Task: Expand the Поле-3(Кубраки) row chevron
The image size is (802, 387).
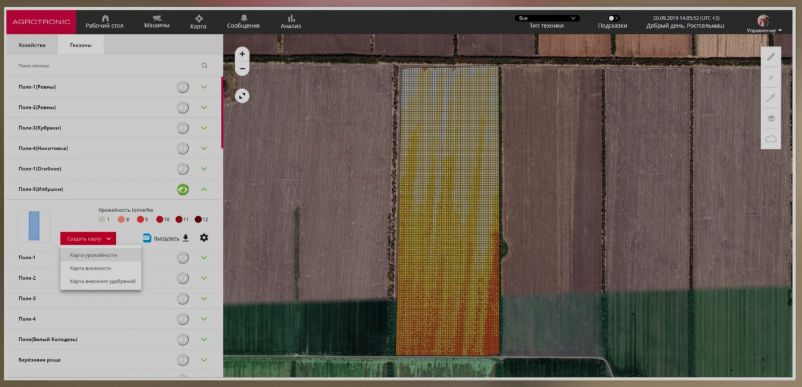Action: 204,128
